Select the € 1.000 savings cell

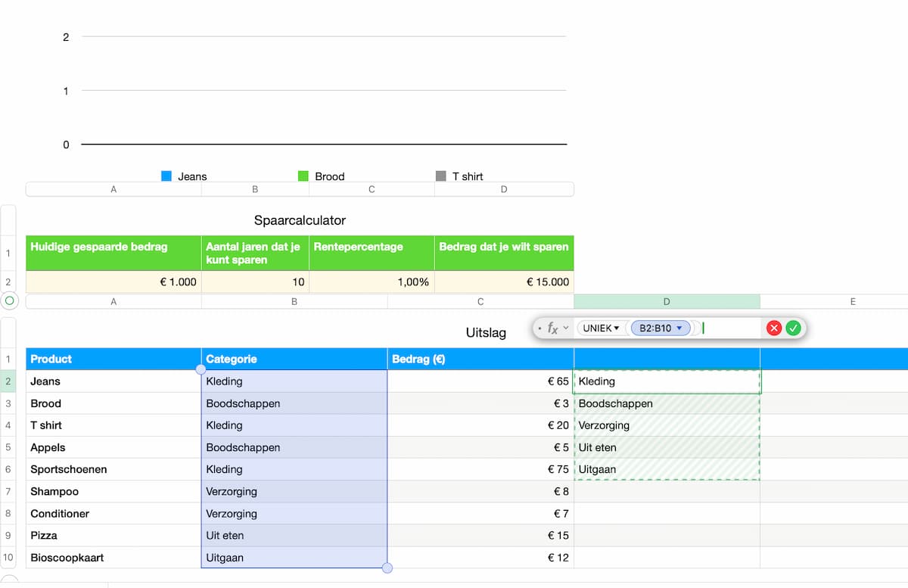(113, 282)
